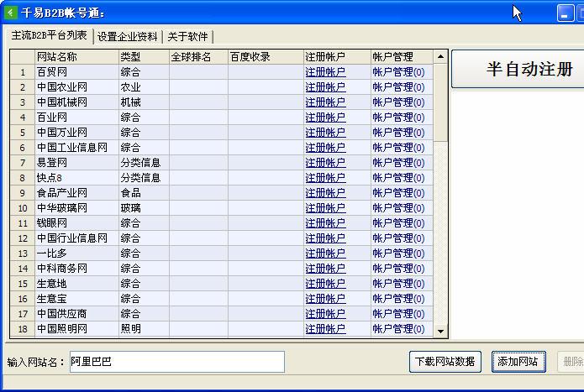The image size is (584, 392).
Task: Focus the 输入网站名 input field
Action: pos(177,362)
